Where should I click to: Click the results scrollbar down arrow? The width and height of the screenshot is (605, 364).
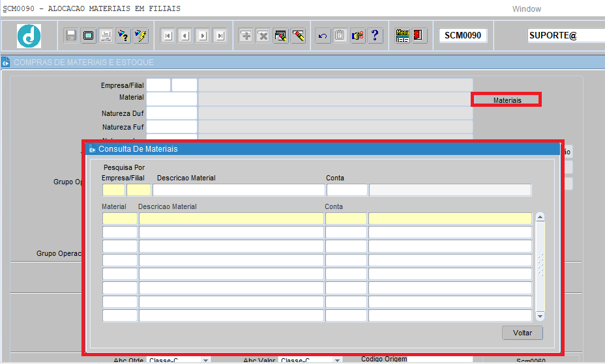540,316
